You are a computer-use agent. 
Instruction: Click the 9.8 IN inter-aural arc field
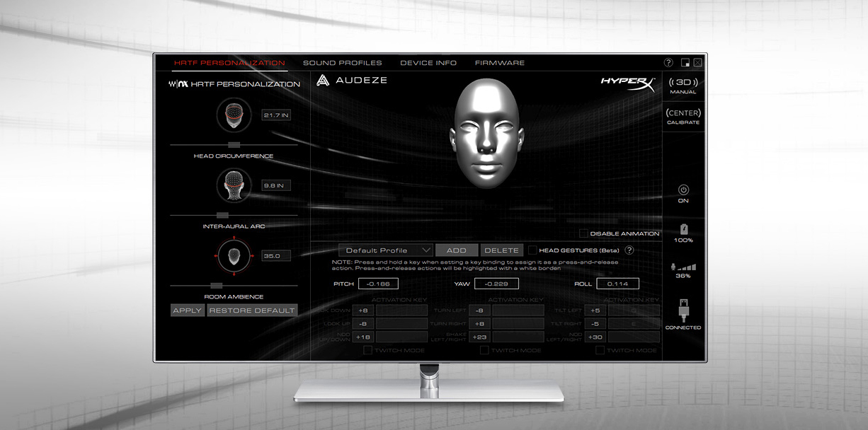[x=276, y=185]
